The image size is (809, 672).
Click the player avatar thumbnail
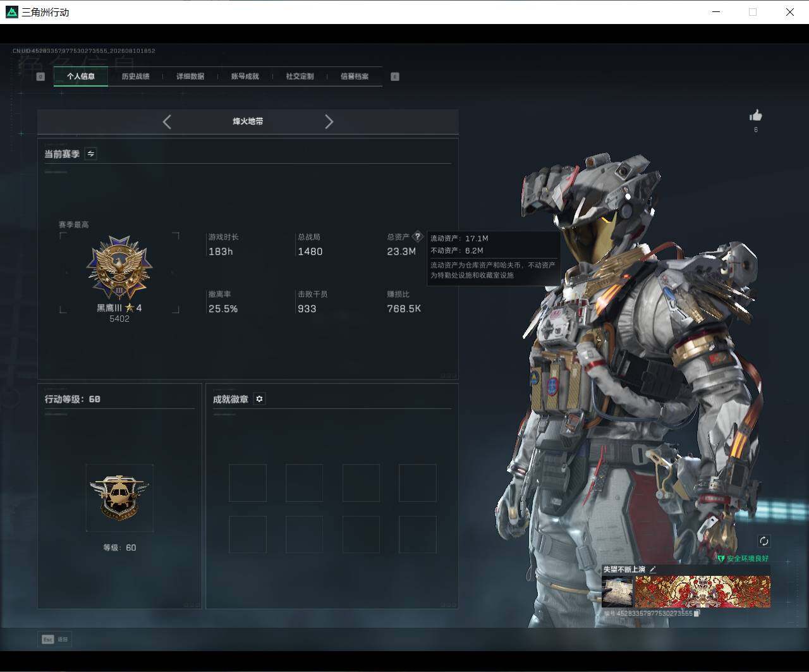point(617,592)
